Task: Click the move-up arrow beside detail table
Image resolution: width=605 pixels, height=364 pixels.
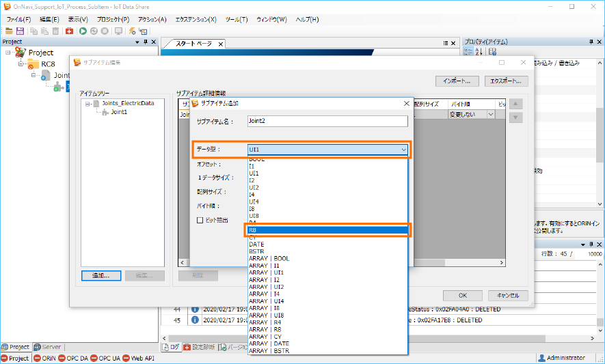Action: pyautogui.click(x=517, y=104)
